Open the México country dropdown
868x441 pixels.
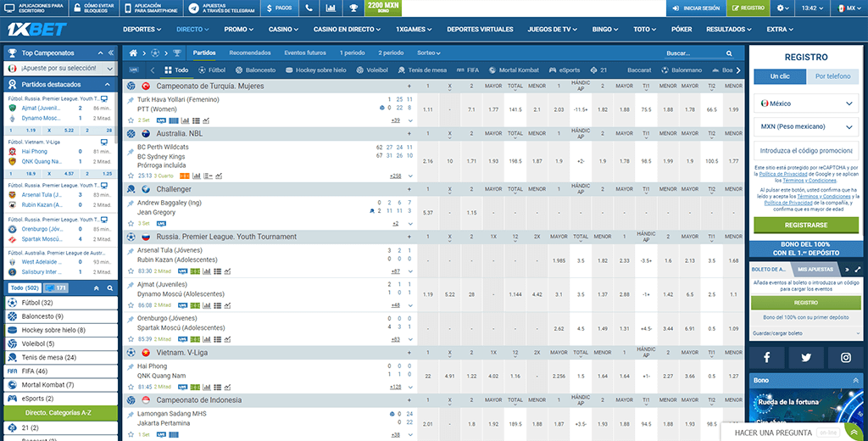806,103
